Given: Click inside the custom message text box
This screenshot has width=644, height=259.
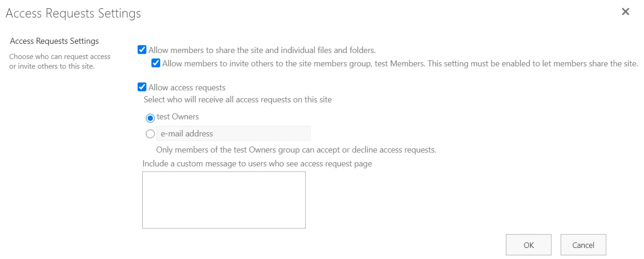Looking at the screenshot, I should coord(224,200).
